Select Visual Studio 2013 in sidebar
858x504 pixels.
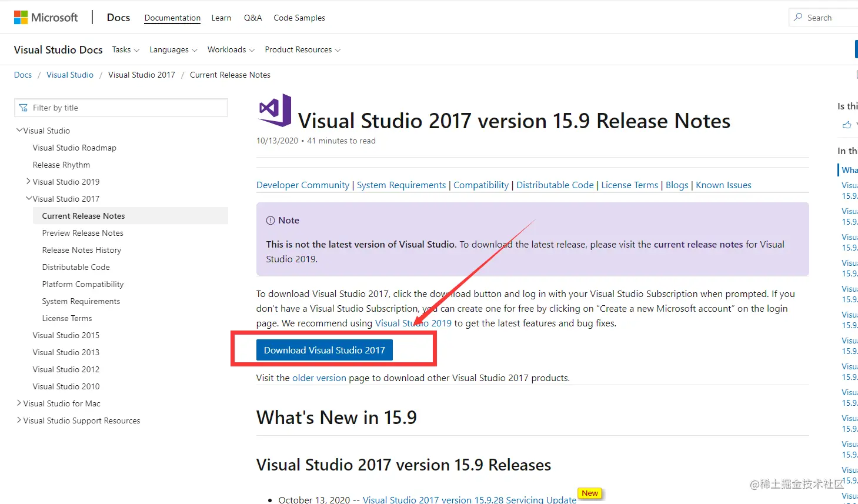coord(66,352)
